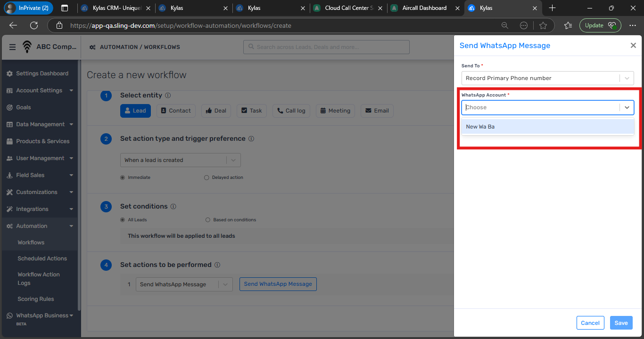Viewport: 644px width, 339px height.
Task: Click the Settings Dashboard gear icon
Action: [x=9, y=73]
